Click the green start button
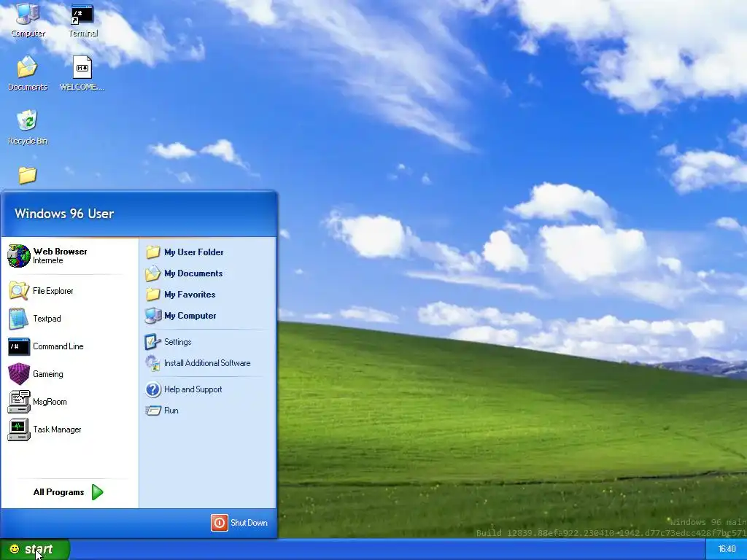This screenshot has height=560, width=747. pyautogui.click(x=35, y=550)
